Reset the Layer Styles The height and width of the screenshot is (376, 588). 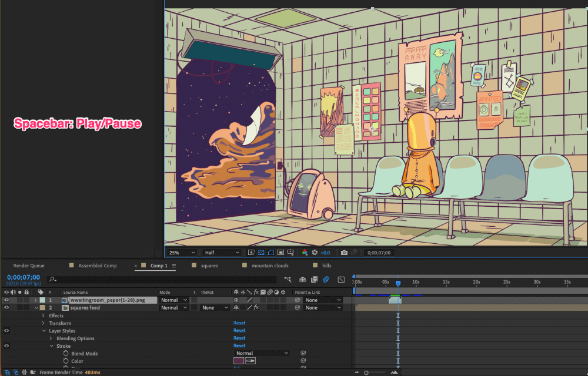239,330
